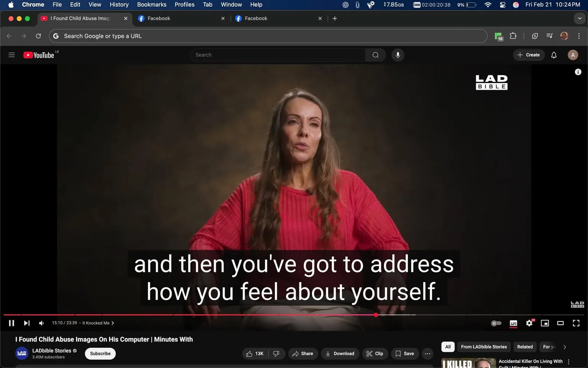This screenshot has height=368, width=588.
Task: Open more actions menu on video
Action: click(427, 353)
